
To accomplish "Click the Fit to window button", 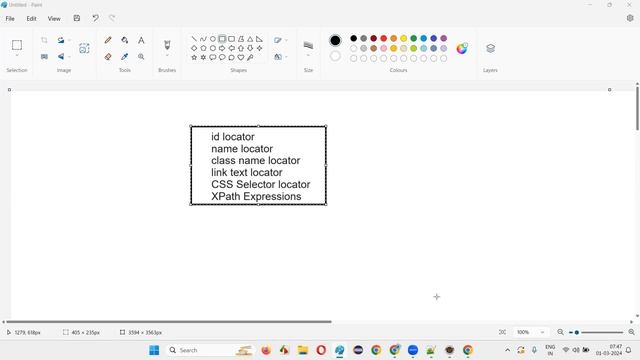I will 502,332.
